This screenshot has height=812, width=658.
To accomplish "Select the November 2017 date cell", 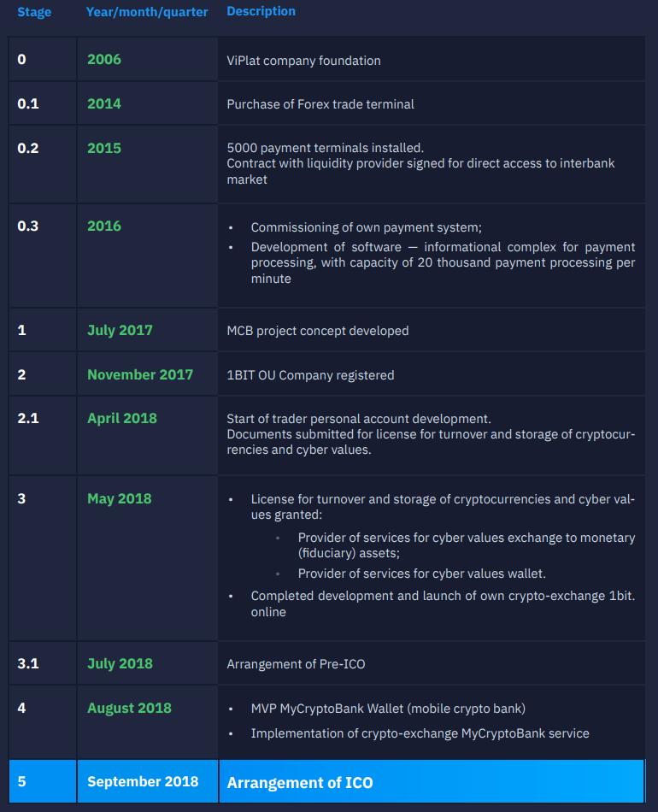I will pyautogui.click(x=140, y=375).
